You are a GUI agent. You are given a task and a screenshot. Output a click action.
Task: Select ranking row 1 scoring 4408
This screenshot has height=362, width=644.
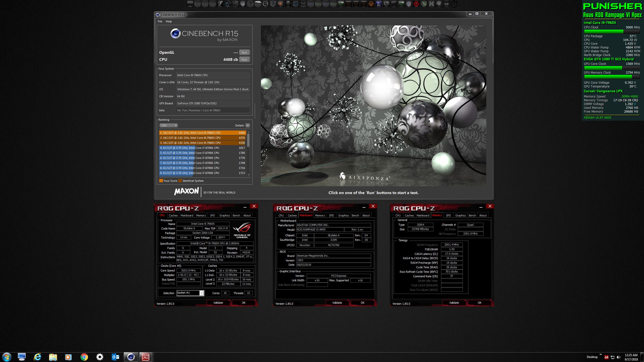click(203, 133)
